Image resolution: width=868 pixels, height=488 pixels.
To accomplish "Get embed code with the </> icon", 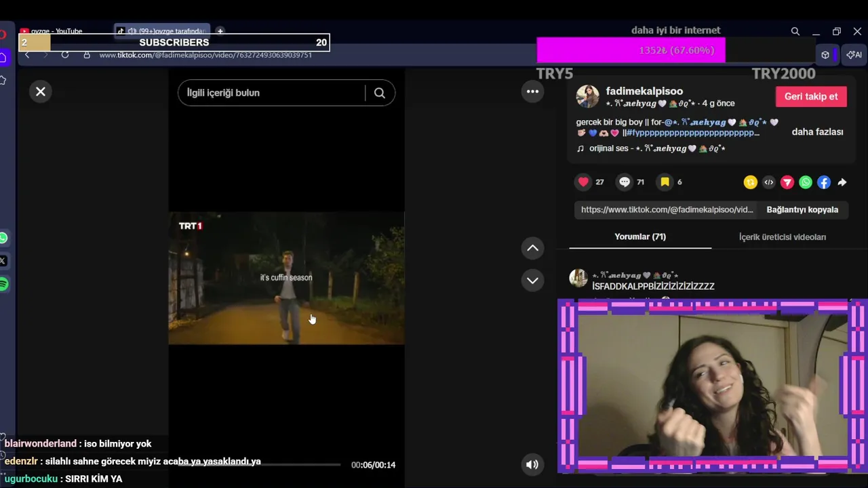I will point(768,182).
